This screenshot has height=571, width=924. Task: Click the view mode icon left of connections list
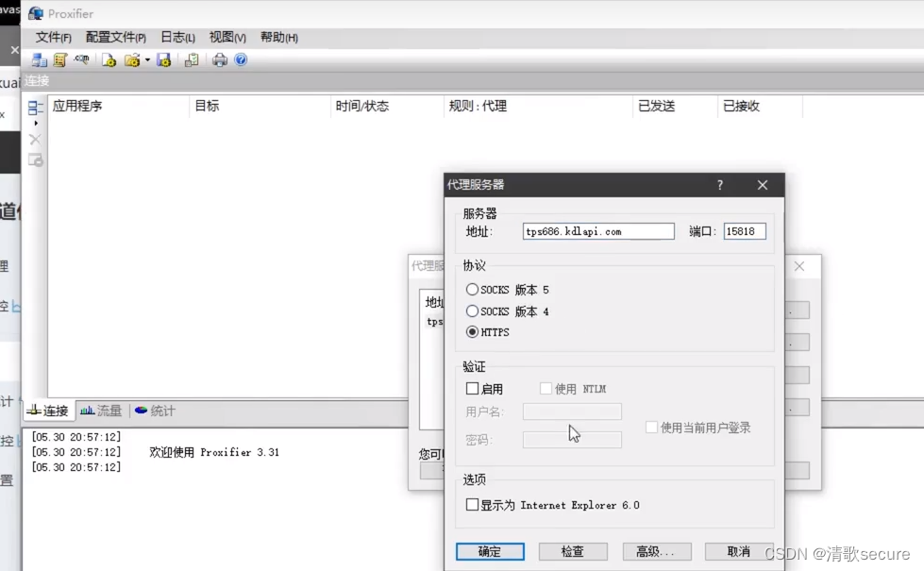[x=35, y=108]
